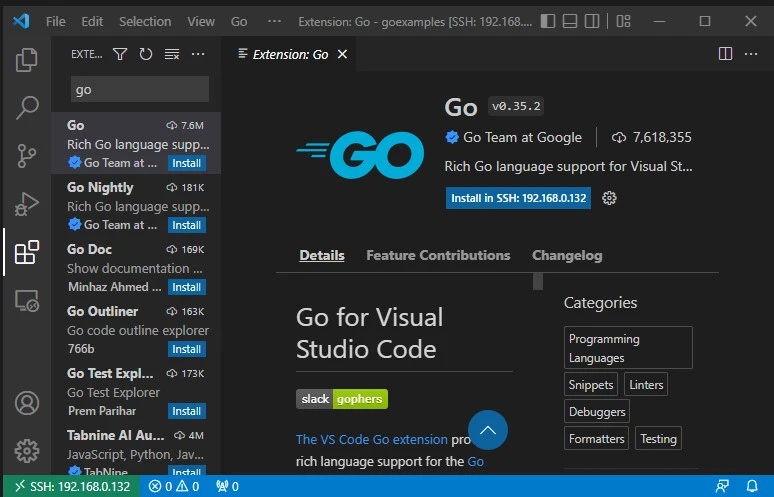Open the Selection menu

coord(145,21)
